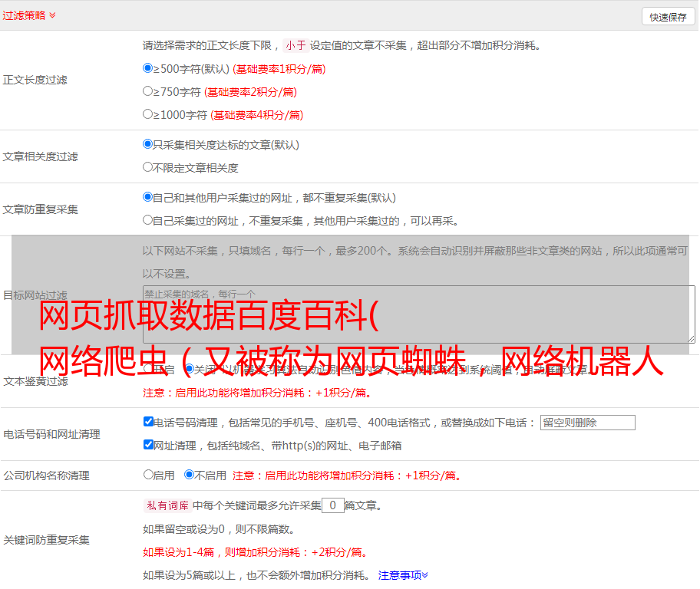Enable 公司机构名称清理 with 启用
700x589 pixels.
click(x=148, y=475)
